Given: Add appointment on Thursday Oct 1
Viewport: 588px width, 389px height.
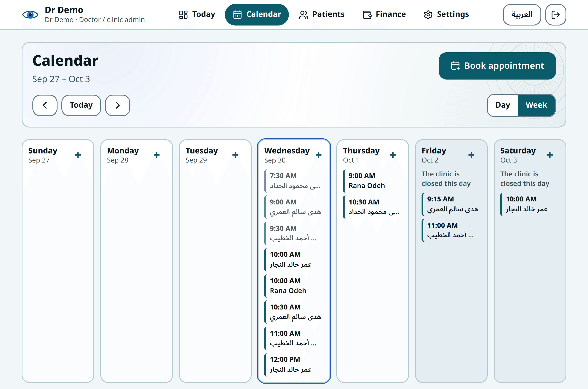Looking at the screenshot, I should [x=393, y=155].
